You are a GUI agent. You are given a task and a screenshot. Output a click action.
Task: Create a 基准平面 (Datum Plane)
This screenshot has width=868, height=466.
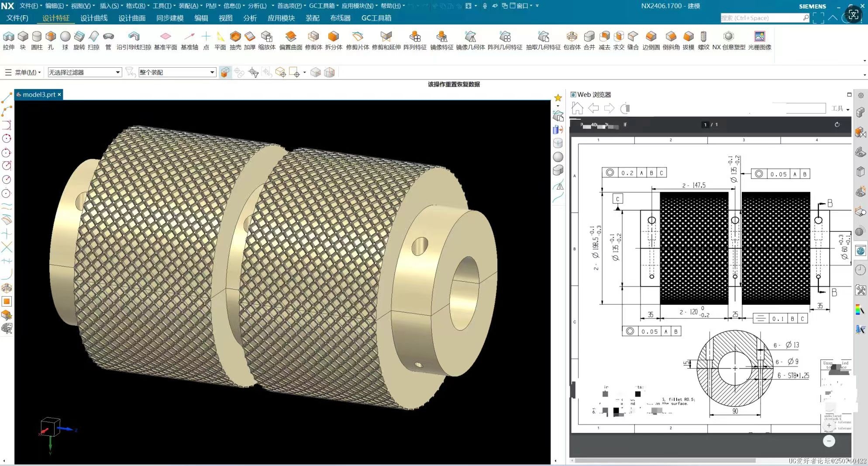point(165,40)
